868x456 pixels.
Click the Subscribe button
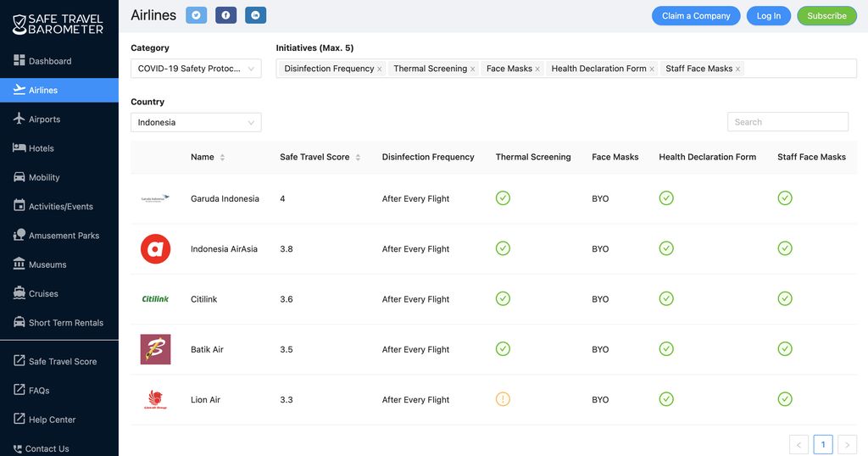(x=826, y=15)
